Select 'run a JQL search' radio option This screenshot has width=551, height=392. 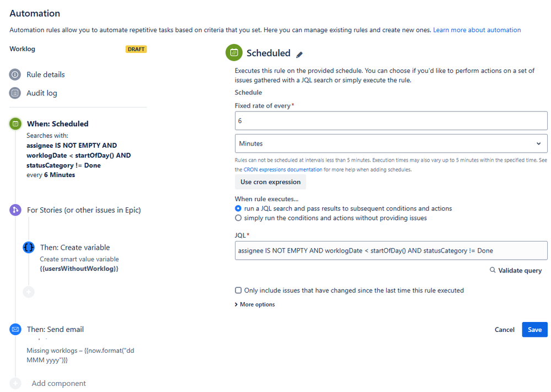[x=238, y=208]
